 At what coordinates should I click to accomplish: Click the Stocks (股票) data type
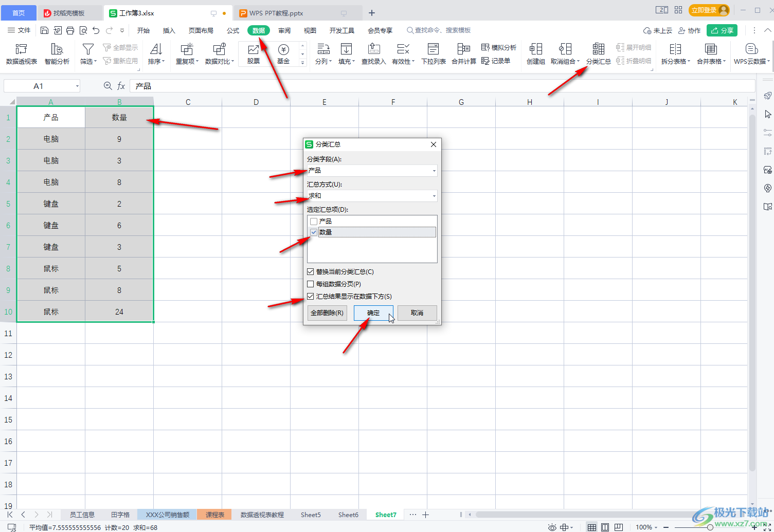[x=254, y=54]
